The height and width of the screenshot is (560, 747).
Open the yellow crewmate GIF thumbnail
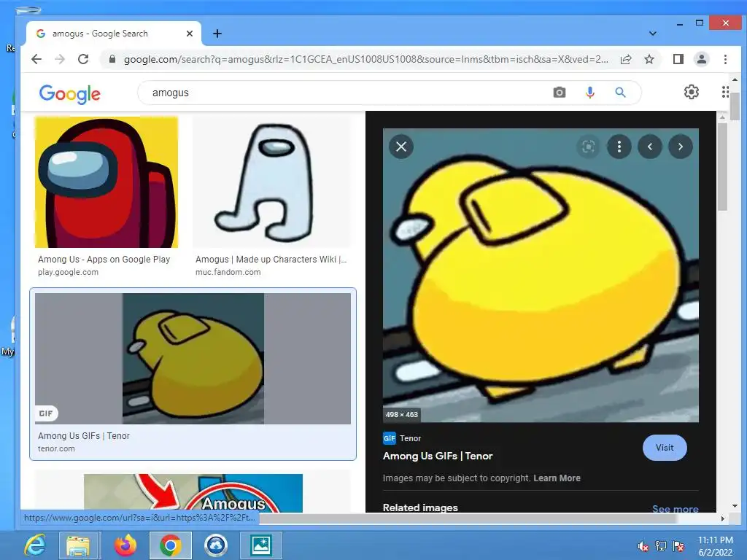[193, 359]
